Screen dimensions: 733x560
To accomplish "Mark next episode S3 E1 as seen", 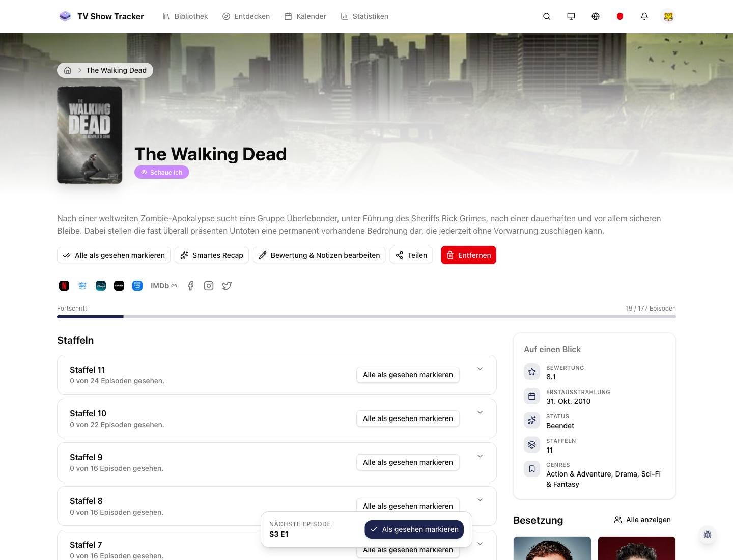I will 414,529.
